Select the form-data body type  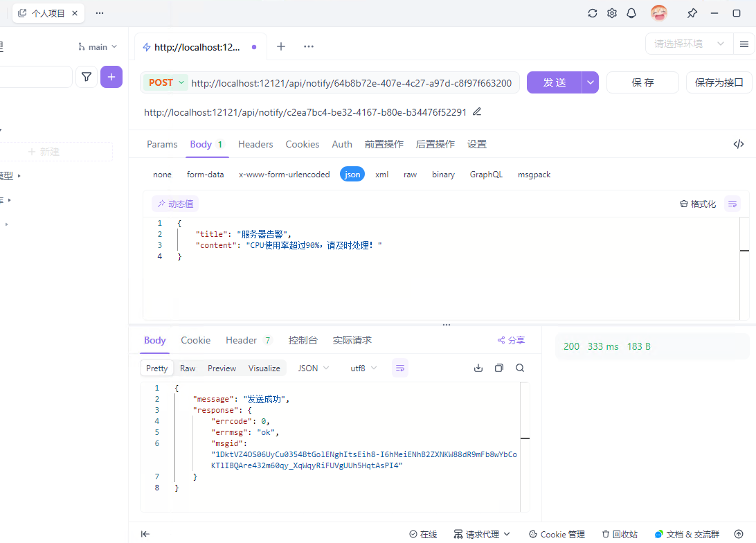[206, 175]
